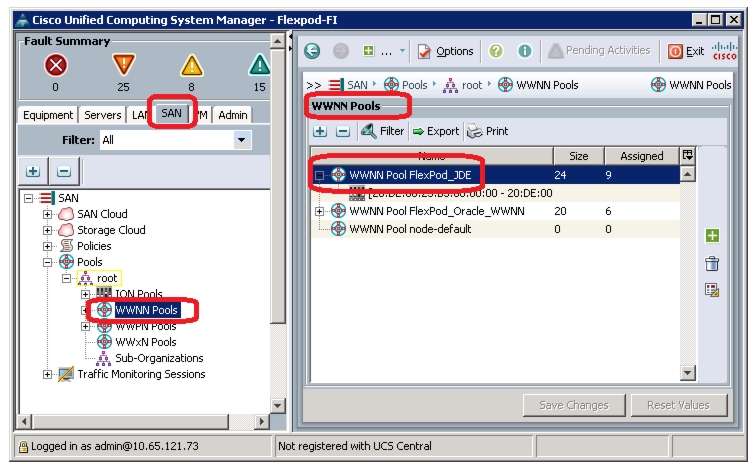The image size is (753, 464).
Task: Select Sub-Organizations tree item
Action: [x=159, y=358]
